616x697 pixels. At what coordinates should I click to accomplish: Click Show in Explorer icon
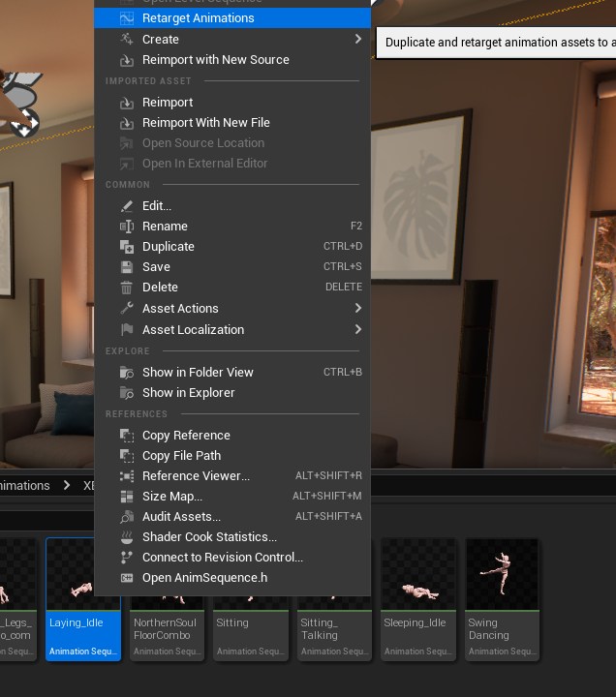(127, 393)
